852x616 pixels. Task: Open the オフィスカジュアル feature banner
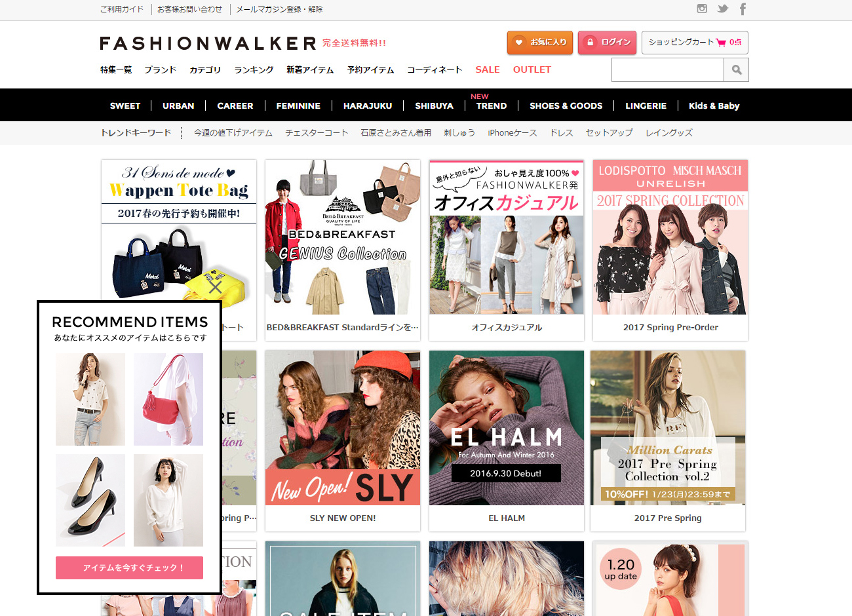click(507, 237)
